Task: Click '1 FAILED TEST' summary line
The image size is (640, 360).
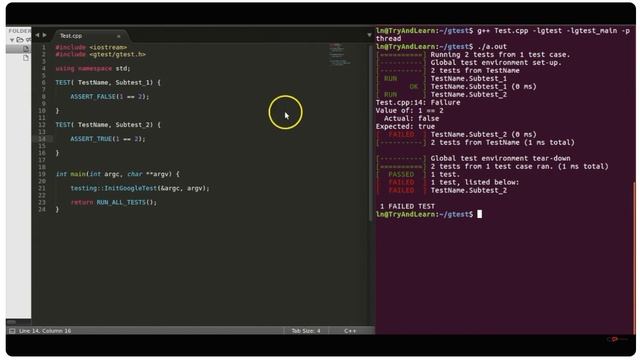Action: (407, 207)
